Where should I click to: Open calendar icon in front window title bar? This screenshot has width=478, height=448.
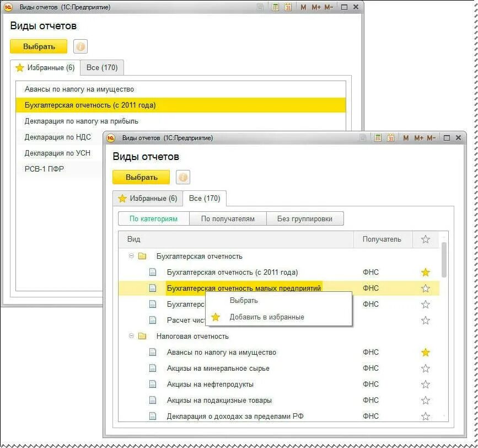click(390, 138)
